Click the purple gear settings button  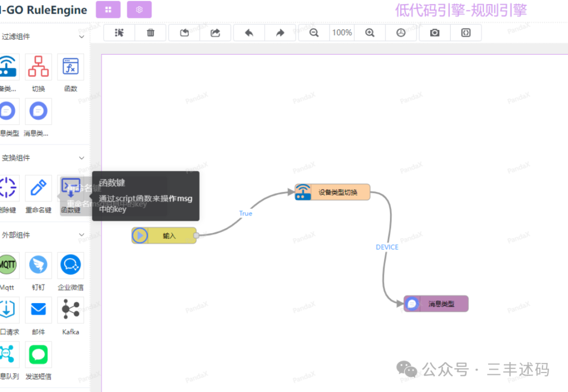click(x=139, y=10)
